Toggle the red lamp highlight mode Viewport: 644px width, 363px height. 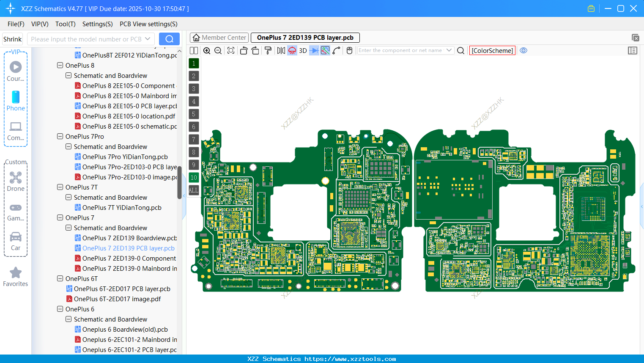[293, 50]
